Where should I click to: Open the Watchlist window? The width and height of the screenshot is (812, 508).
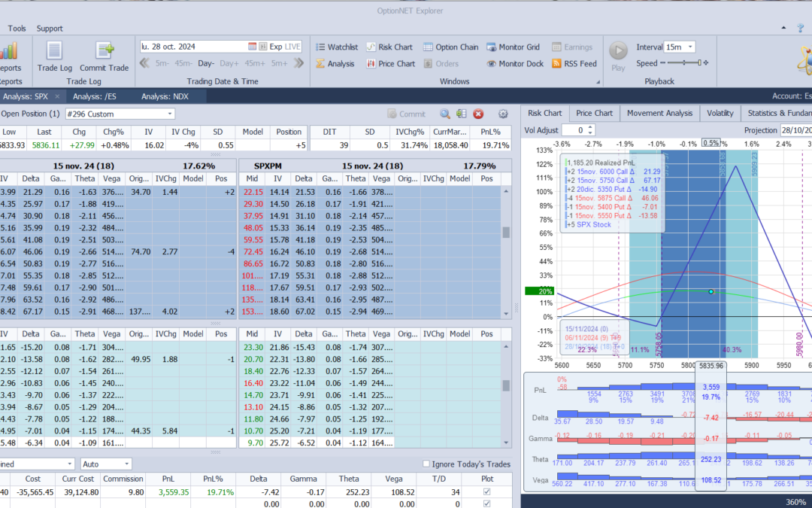tap(337, 47)
